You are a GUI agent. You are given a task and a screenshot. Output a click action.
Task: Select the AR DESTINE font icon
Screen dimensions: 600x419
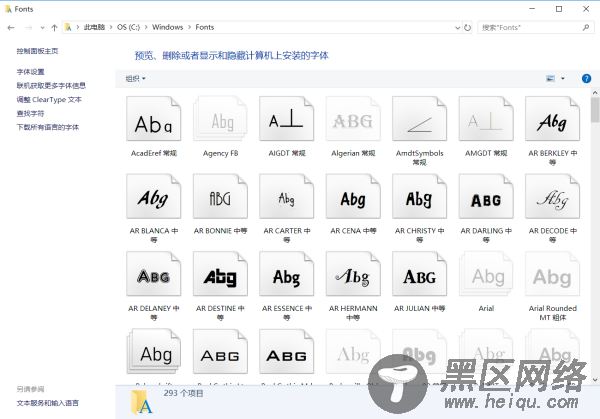[x=220, y=274]
